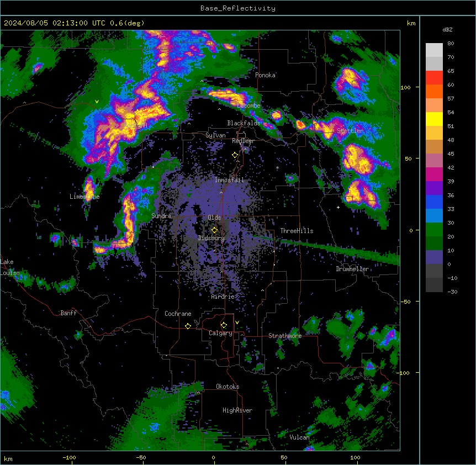Image resolution: width=476 pixels, height=465 pixels.
Task: Pick the light gray 70–80 dBZ legend swatch
Action: pyautogui.click(x=434, y=50)
